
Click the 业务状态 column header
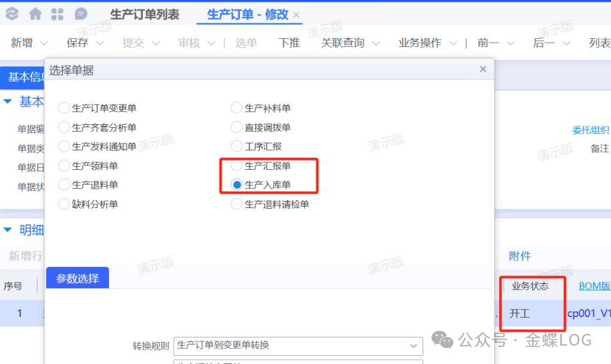(x=530, y=285)
